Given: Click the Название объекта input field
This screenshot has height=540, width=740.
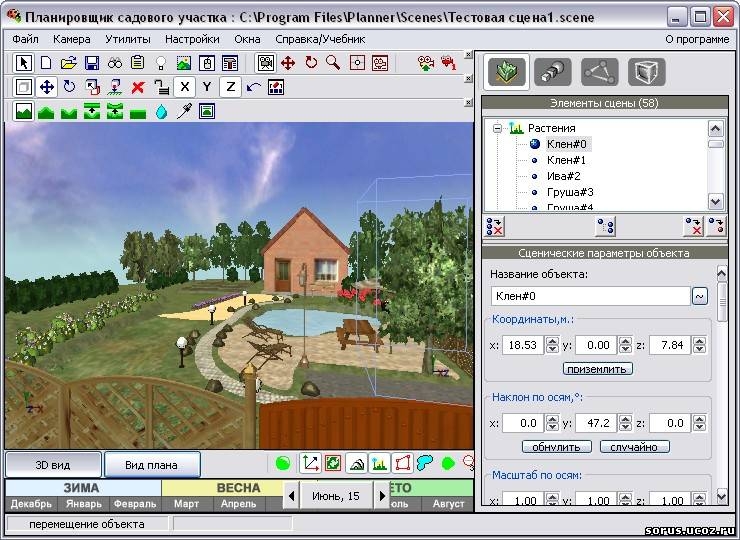Looking at the screenshot, I should tap(590, 296).
